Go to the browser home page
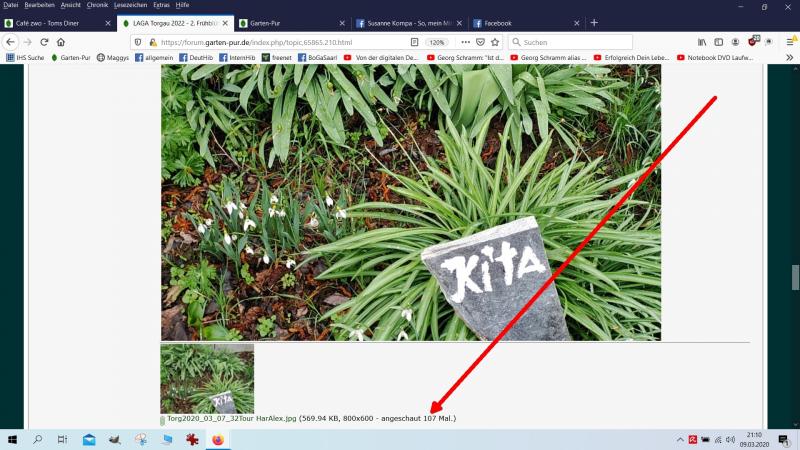 [x=61, y=42]
